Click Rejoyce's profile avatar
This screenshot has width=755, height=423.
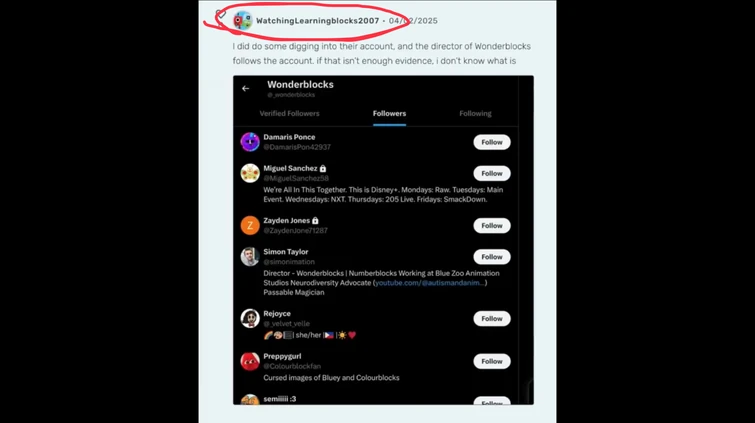point(250,319)
